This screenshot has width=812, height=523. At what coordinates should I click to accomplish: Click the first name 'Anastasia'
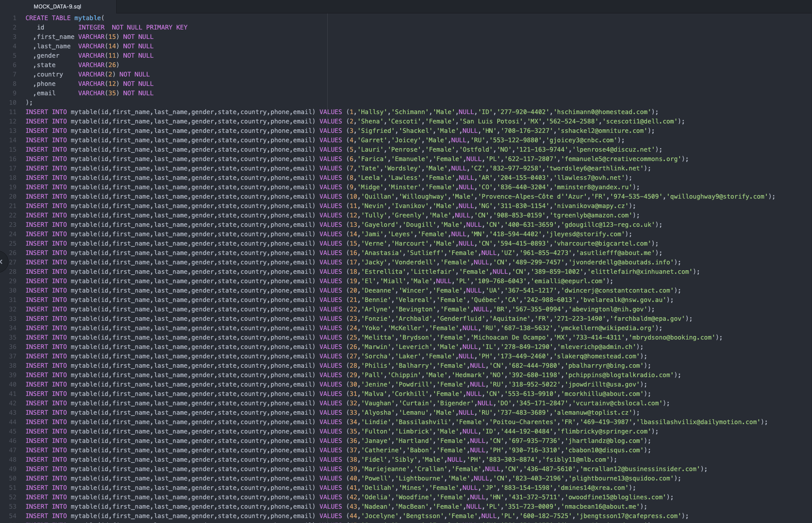pos(381,253)
